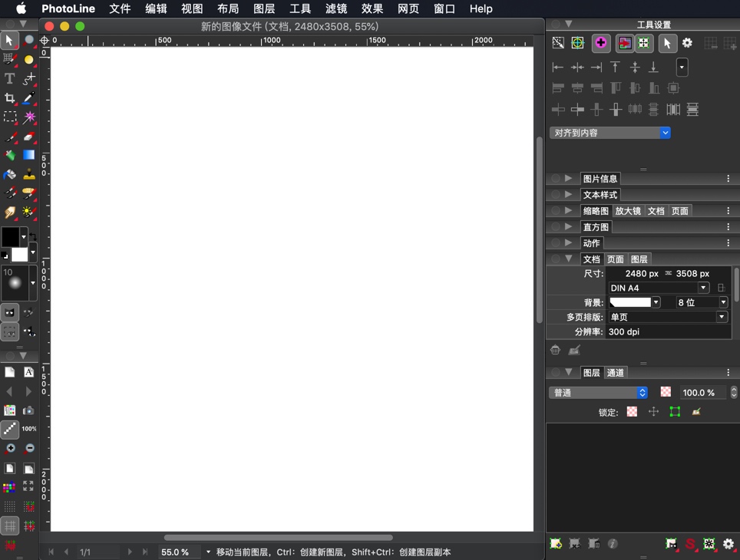740x560 pixels.
Task: Select the Eraser tool
Action: point(28,136)
